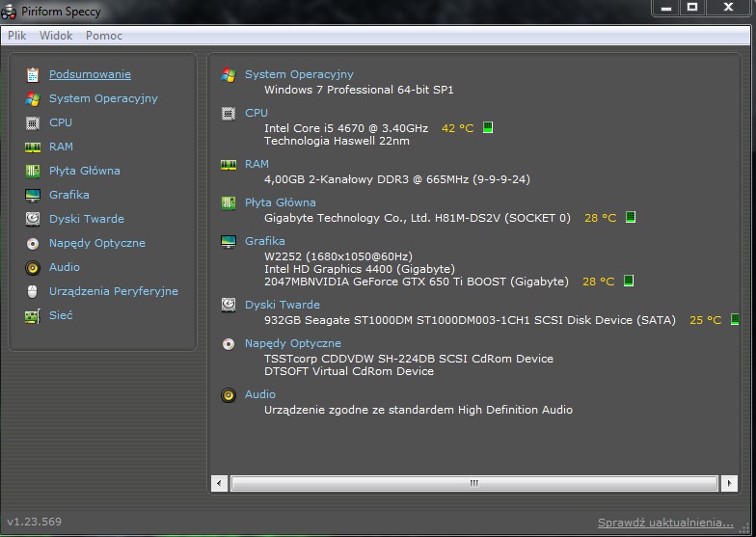Click motherboard icon in summary panel
The image size is (756, 537).
click(x=228, y=202)
